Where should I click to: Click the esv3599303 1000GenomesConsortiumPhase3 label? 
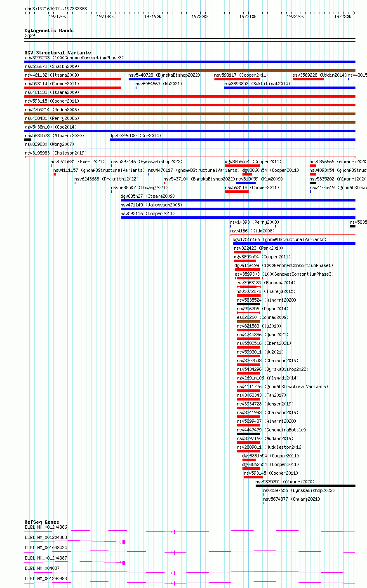tap(284, 274)
